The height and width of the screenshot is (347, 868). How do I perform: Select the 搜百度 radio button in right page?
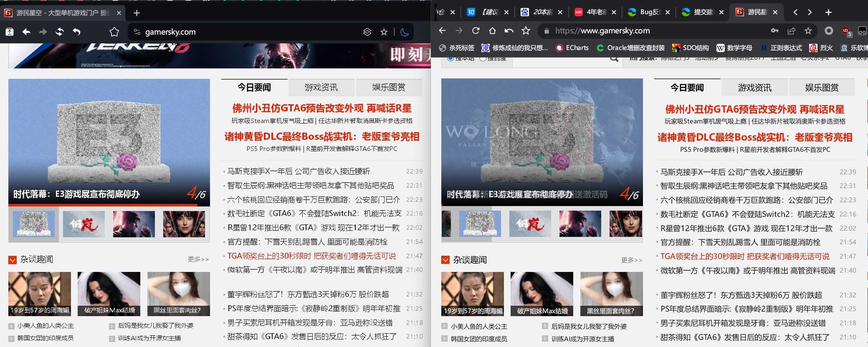point(483,58)
